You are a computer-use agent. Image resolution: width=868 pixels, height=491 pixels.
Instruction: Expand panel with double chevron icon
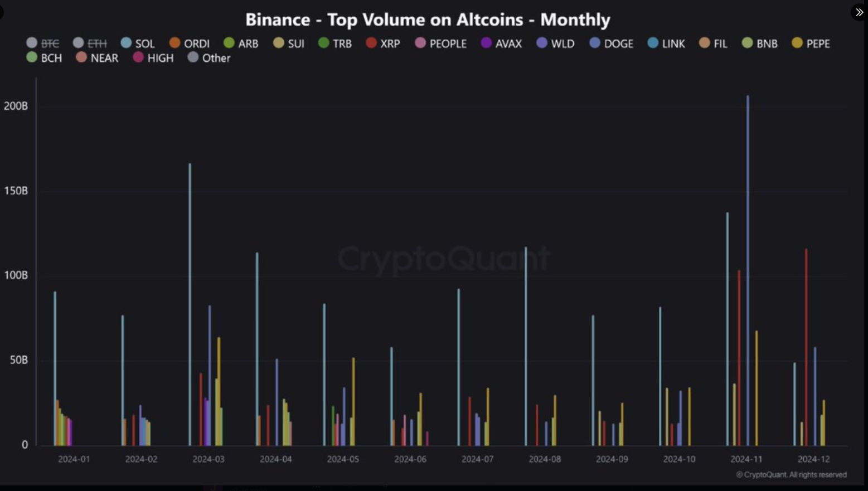[x=859, y=12]
